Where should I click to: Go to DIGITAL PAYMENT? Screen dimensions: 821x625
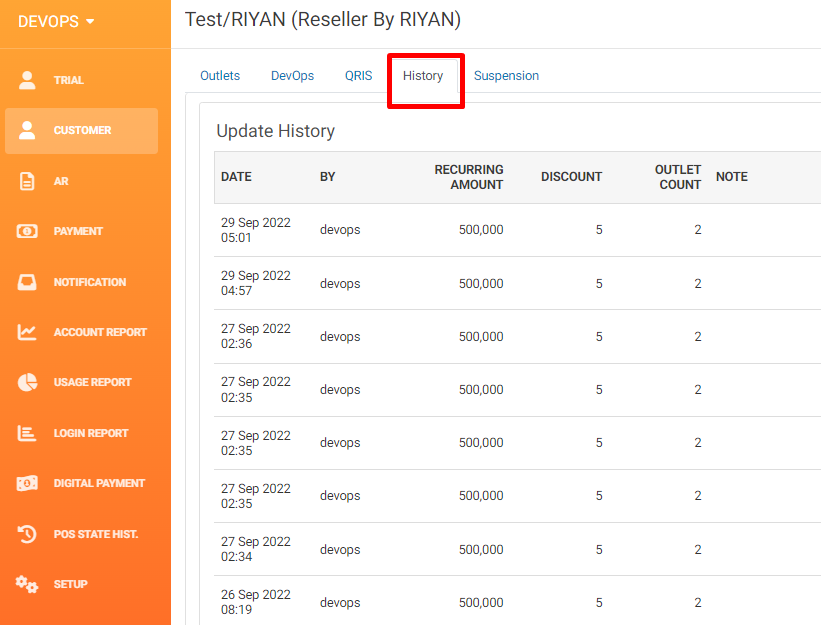[99, 483]
